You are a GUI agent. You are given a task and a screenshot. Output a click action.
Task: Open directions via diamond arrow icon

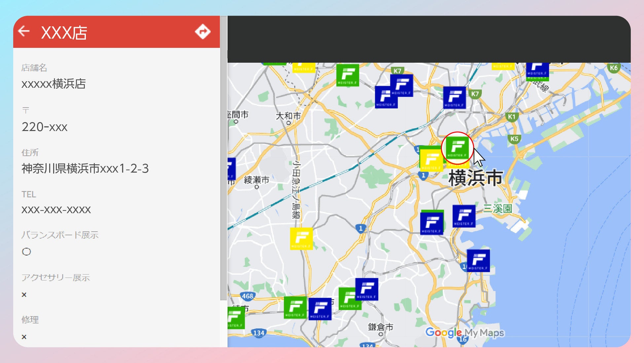[x=202, y=32]
